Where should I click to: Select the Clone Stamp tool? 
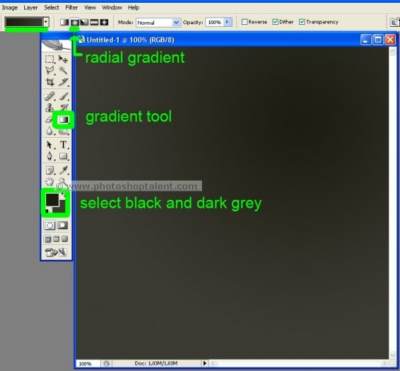50,107
